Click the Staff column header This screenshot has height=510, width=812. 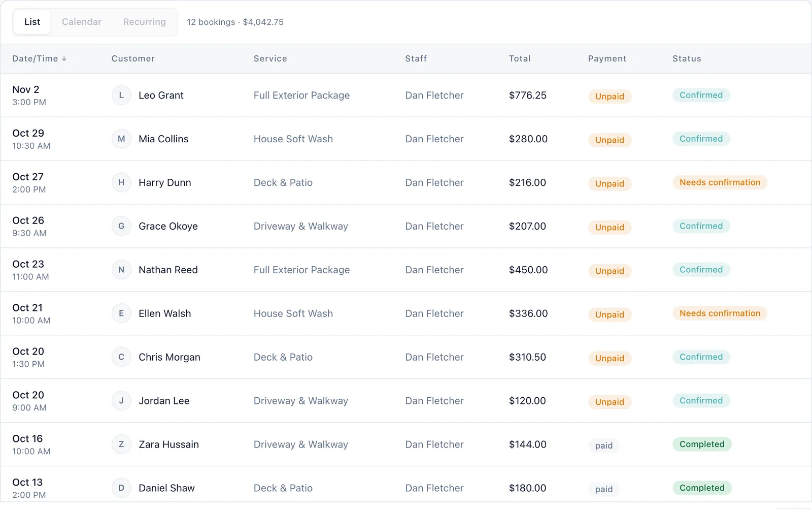(416, 58)
